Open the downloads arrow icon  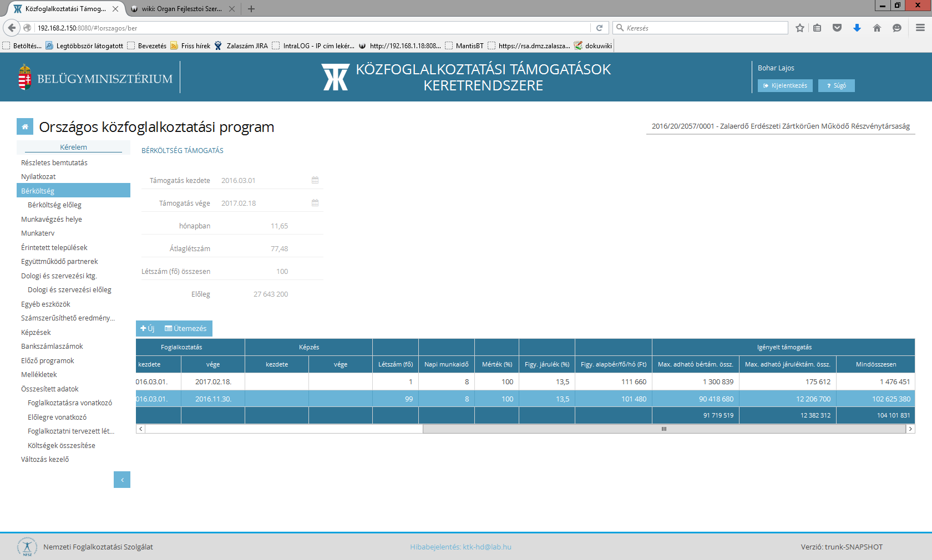857,28
